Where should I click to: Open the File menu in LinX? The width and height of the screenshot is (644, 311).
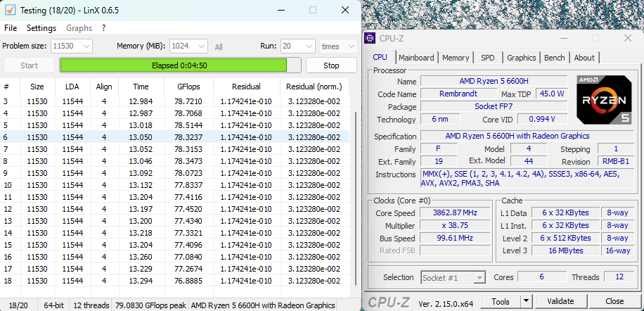[11, 28]
